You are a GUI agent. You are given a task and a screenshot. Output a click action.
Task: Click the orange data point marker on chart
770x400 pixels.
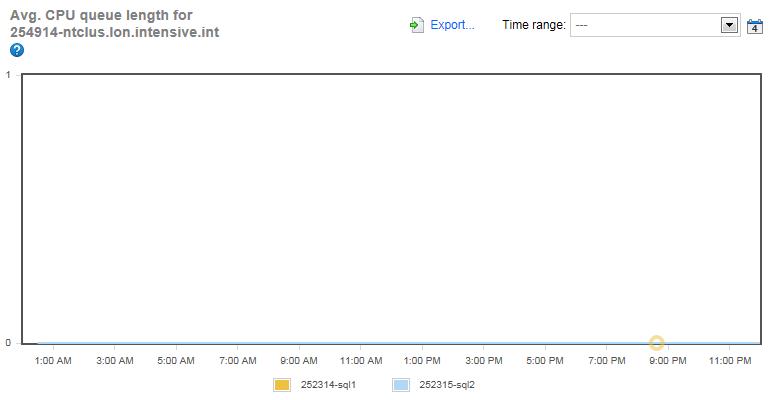click(657, 343)
